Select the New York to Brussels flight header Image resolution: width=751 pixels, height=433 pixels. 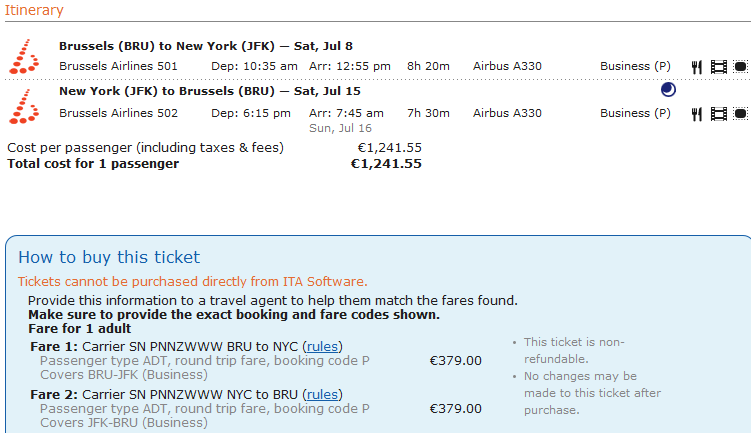tap(210, 91)
